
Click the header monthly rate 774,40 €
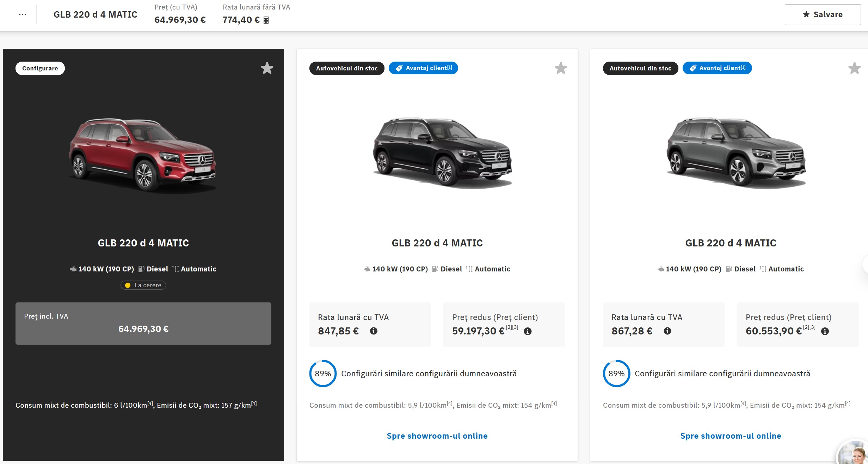241,20
